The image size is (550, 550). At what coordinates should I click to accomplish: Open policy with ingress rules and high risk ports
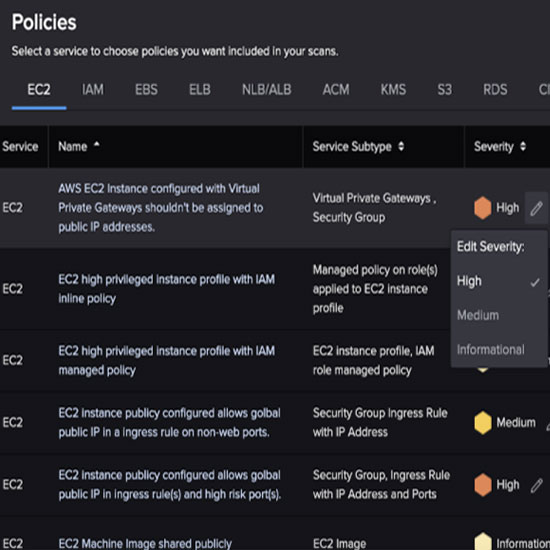click(170, 485)
